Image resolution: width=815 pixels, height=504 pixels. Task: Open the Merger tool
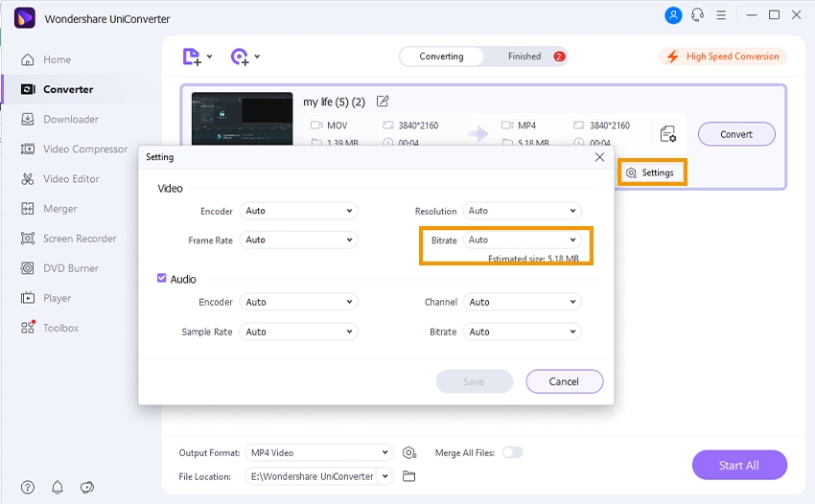pos(48,209)
